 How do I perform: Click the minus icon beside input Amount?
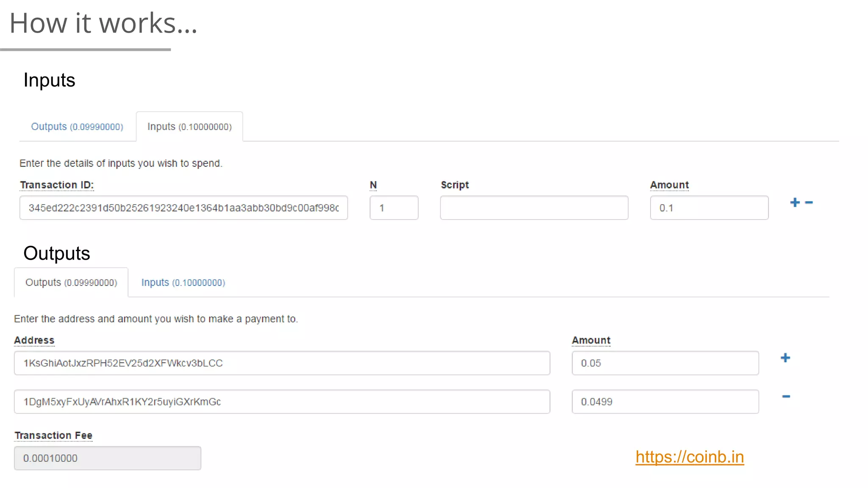point(809,202)
